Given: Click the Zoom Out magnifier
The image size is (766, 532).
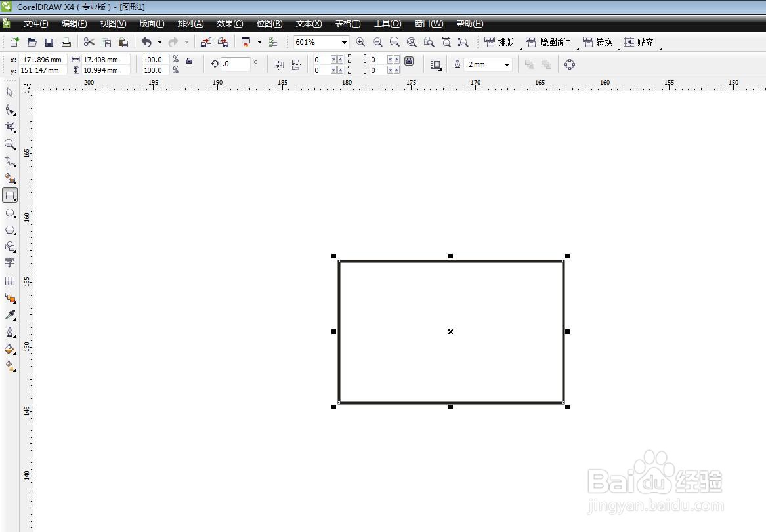Looking at the screenshot, I should (377, 43).
